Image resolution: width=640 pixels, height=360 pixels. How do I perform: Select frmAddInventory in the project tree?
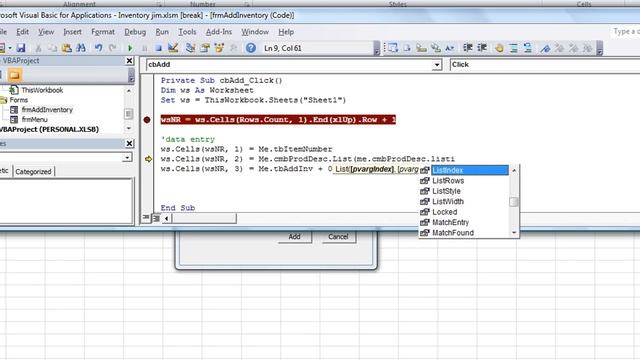47,110
